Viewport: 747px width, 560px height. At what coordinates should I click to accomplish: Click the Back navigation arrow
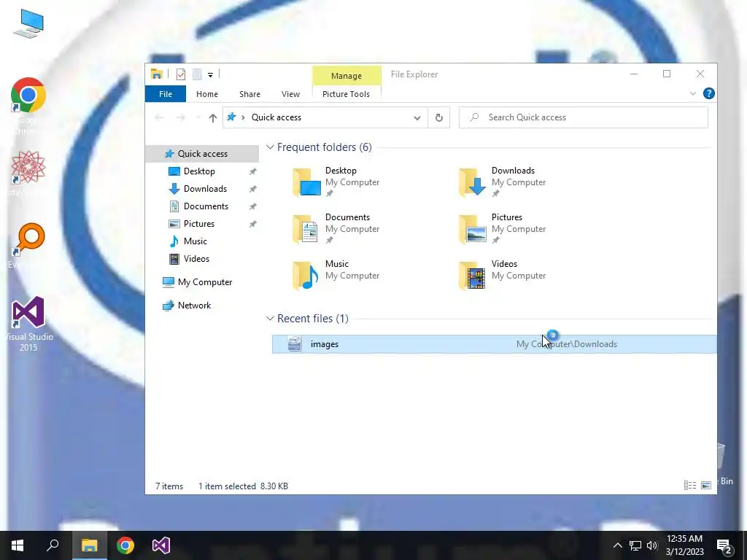coord(159,117)
